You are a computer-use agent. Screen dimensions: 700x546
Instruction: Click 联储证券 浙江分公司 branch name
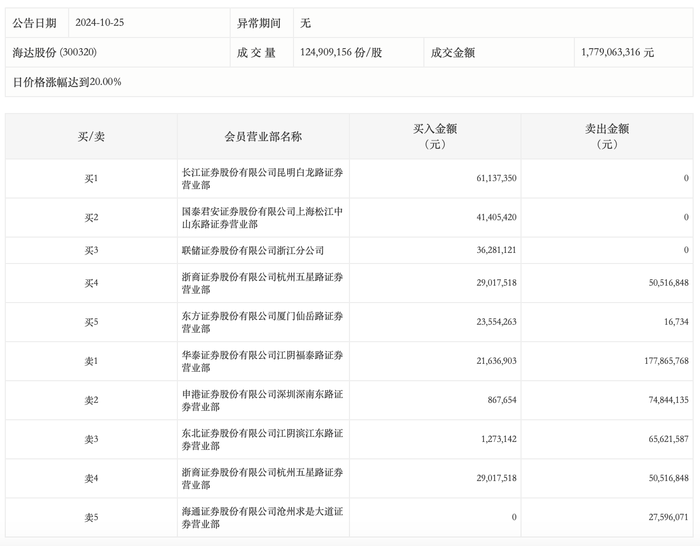coord(253,250)
